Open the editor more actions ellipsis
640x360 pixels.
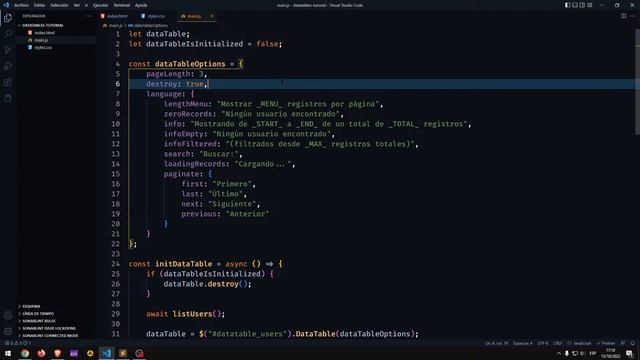click(632, 16)
